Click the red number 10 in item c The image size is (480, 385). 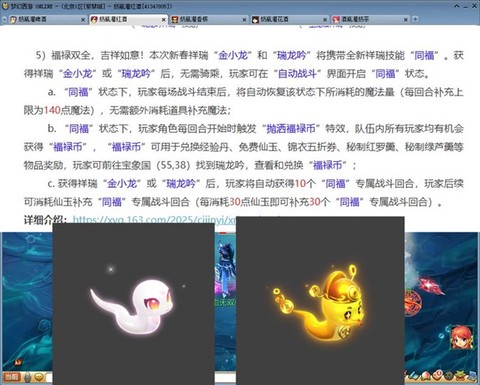pyautogui.click(x=300, y=184)
